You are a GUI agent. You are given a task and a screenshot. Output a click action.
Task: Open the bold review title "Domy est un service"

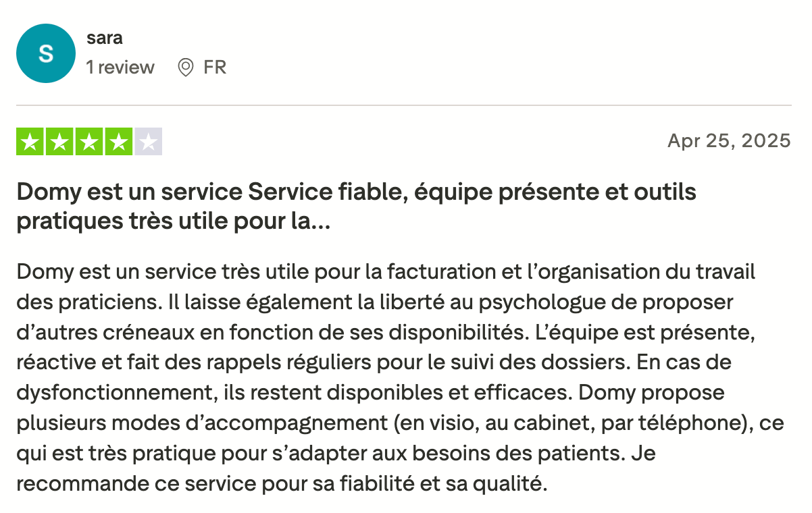(356, 206)
